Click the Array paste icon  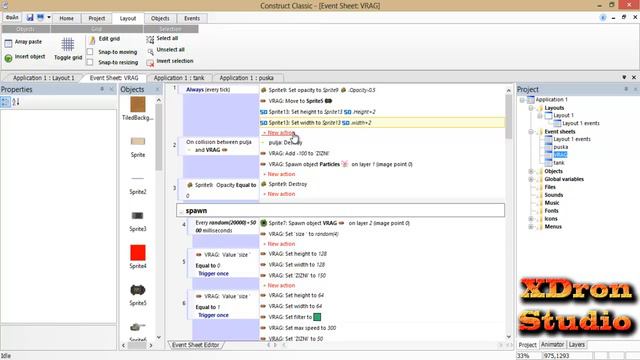click(x=8, y=43)
